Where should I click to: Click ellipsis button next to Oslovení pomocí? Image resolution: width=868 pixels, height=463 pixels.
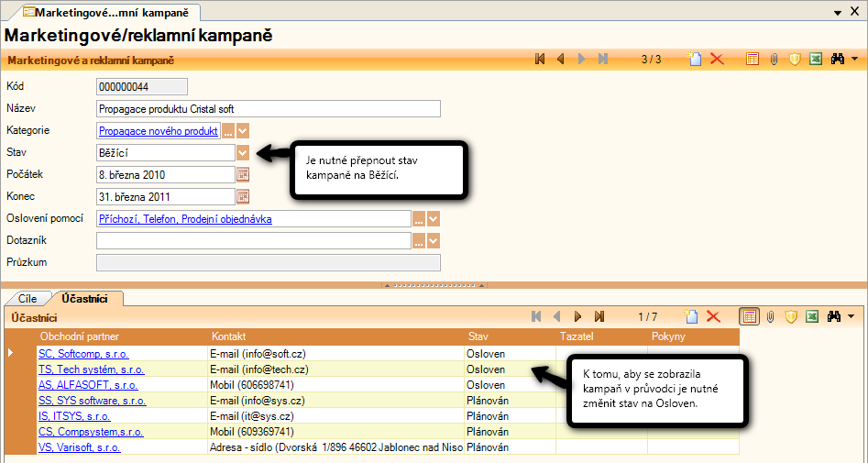pyautogui.click(x=418, y=219)
